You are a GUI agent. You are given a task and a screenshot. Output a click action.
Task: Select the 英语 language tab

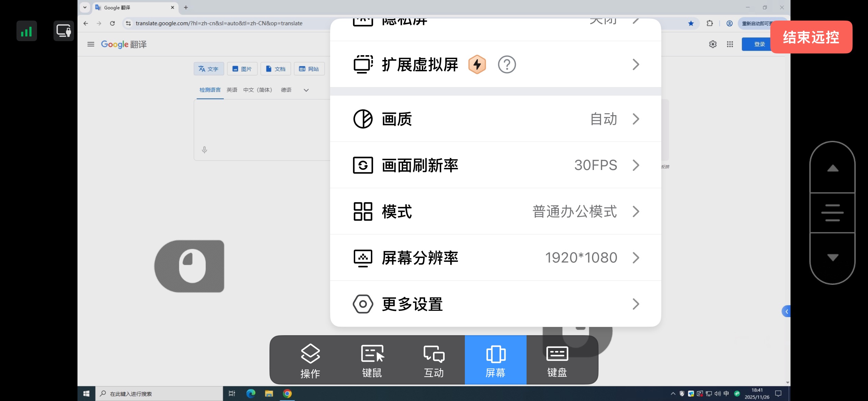(232, 90)
